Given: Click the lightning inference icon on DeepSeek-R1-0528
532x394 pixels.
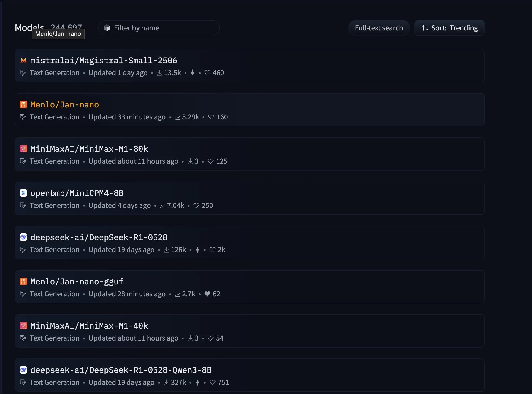Looking at the screenshot, I should [198, 250].
